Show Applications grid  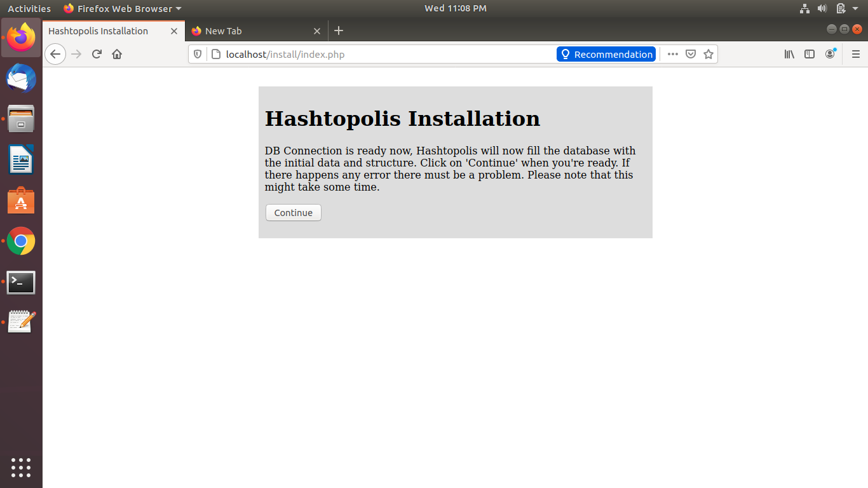click(21, 467)
